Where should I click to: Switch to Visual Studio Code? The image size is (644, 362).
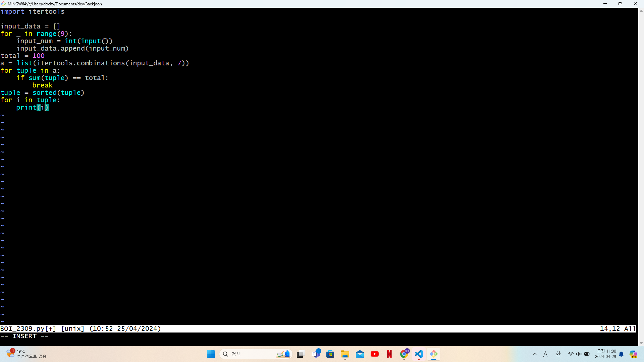click(x=419, y=354)
